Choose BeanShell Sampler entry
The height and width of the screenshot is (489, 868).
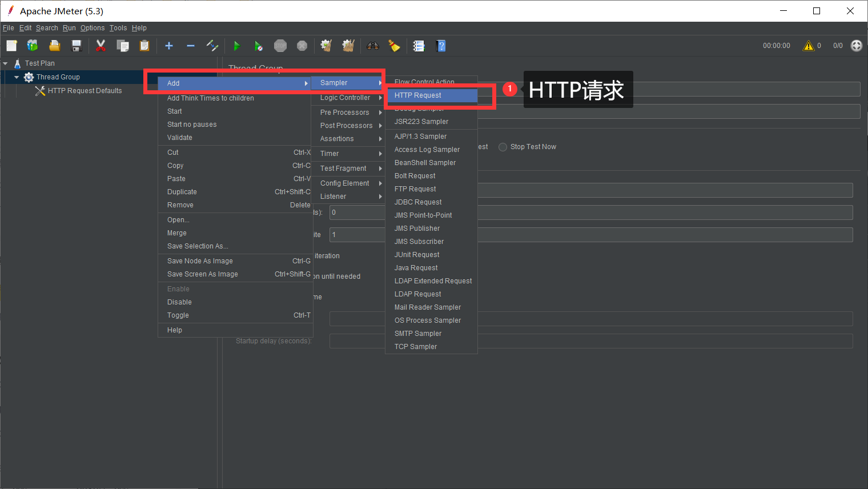point(432,163)
